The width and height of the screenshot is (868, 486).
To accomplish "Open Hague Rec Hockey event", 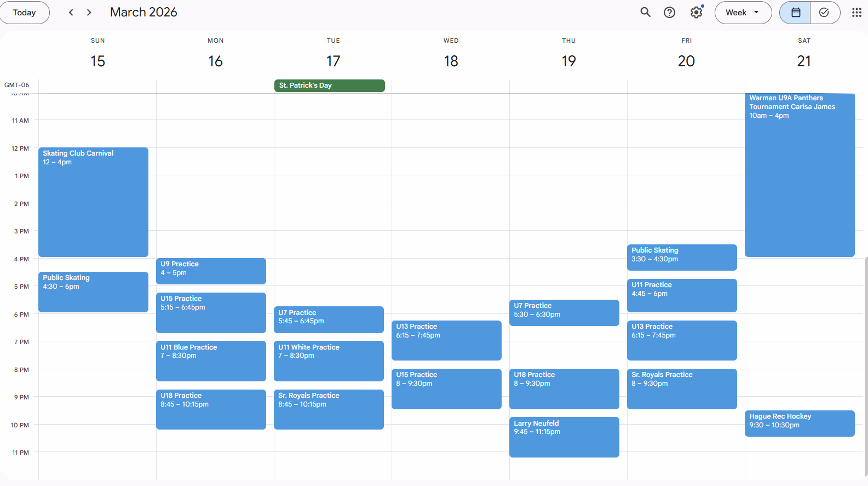I will 799,424.
